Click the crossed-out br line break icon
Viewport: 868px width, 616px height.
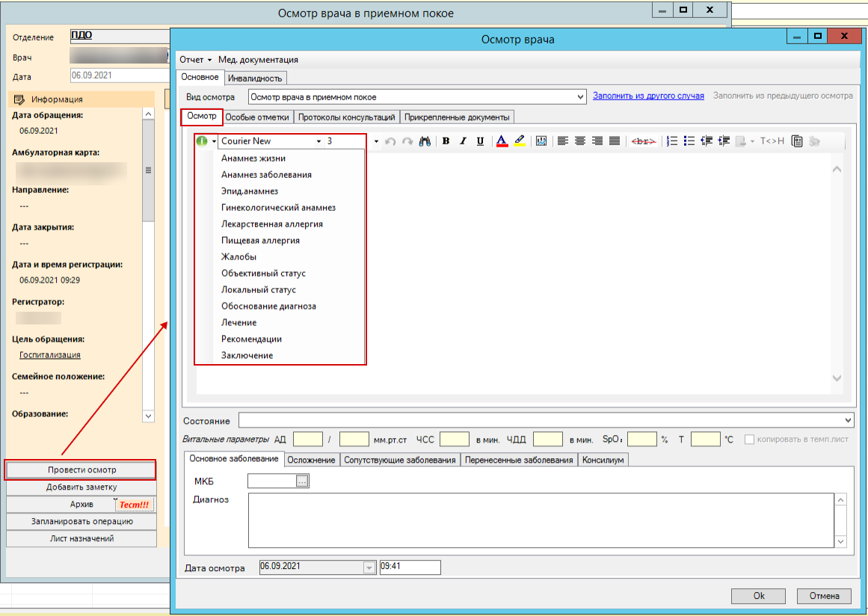[x=643, y=142]
